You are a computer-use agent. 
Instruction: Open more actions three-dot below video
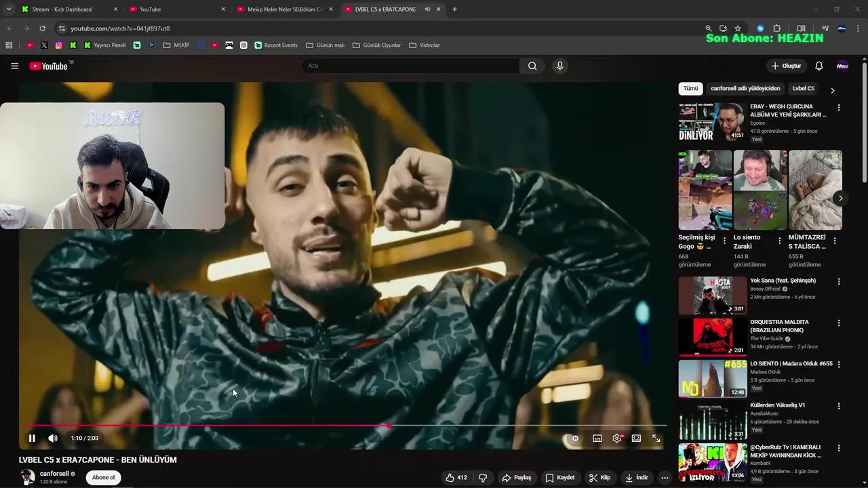coord(665,478)
